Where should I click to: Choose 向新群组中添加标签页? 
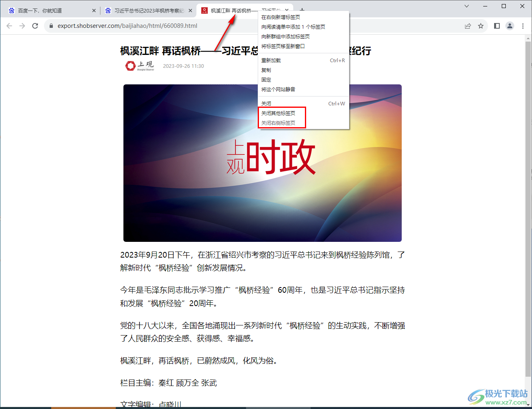(303, 37)
